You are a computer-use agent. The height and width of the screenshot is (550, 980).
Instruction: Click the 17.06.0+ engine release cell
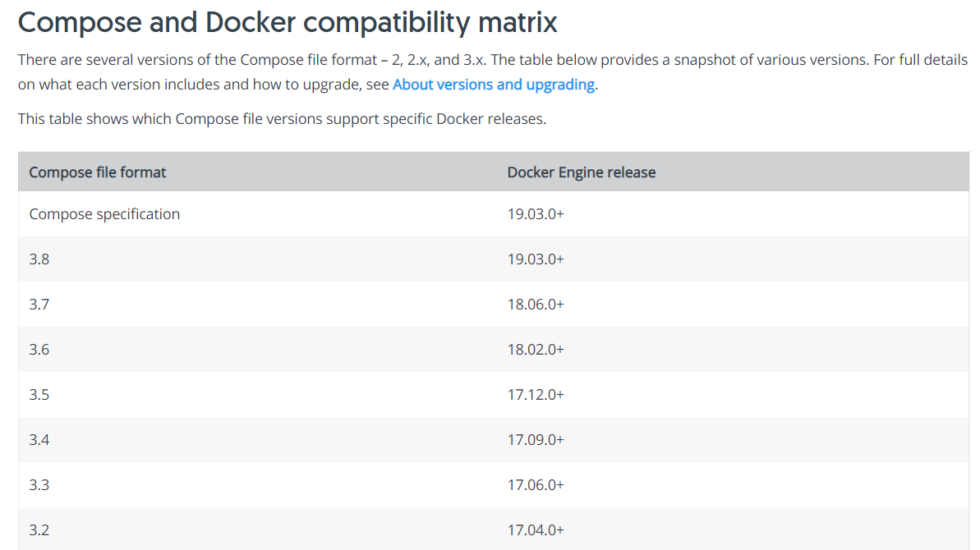coord(536,485)
